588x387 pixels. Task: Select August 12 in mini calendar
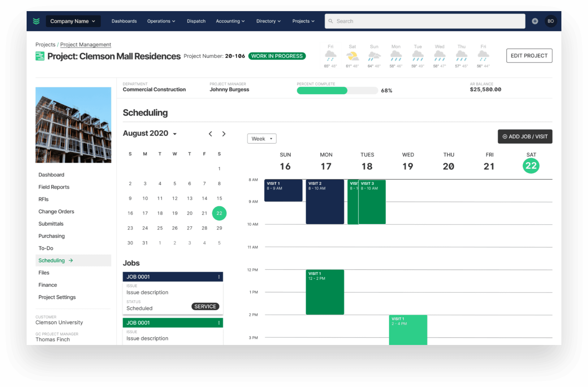click(x=175, y=198)
